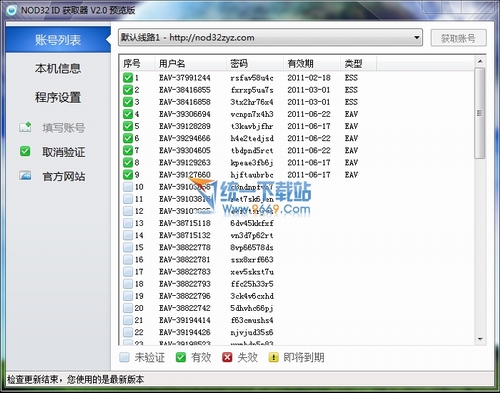Check the box for row 17 EAV-38822783
The image size is (500, 393).
click(x=128, y=272)
